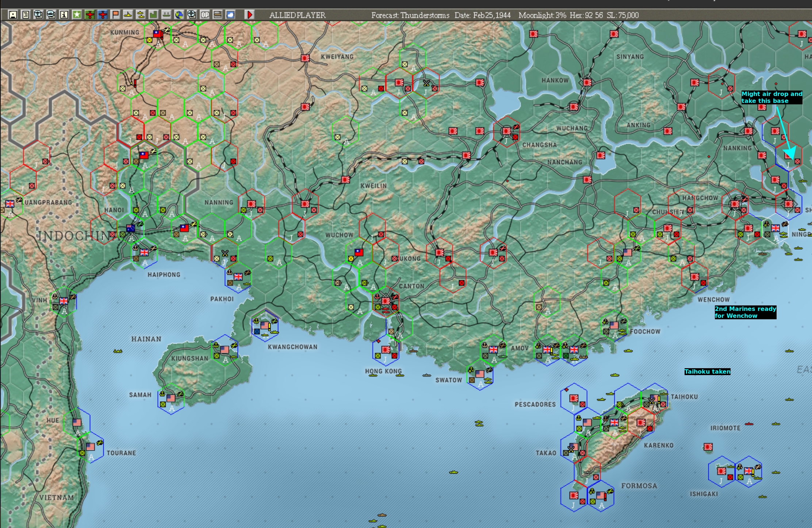Click the 'SL: 75,000' status text
Viewport: 812px width, 528px height.
(623, 15)
